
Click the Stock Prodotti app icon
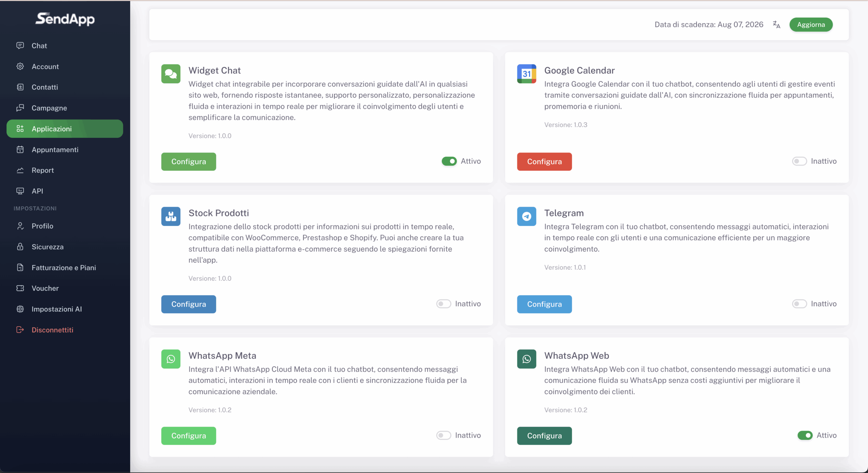coord(171,216)
